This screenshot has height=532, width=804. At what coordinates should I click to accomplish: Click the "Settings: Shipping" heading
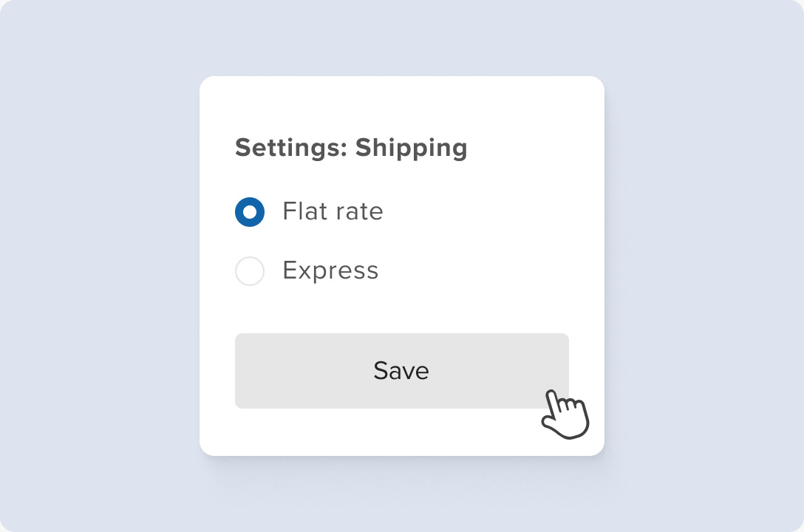pos(351,148)
